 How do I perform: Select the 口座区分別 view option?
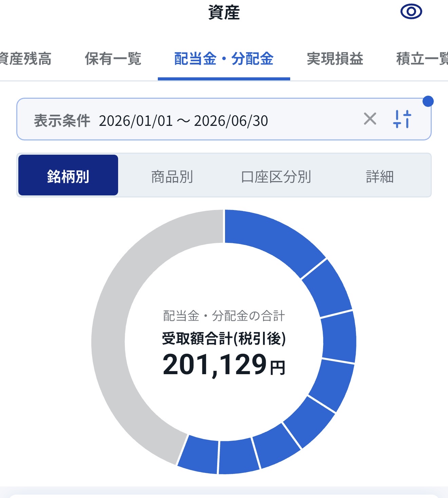276,177
